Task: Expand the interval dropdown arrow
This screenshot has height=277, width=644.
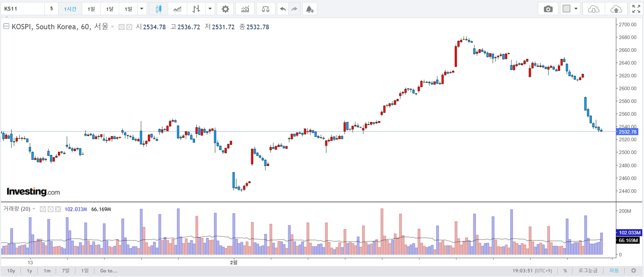Action: [x=142, y=9]
